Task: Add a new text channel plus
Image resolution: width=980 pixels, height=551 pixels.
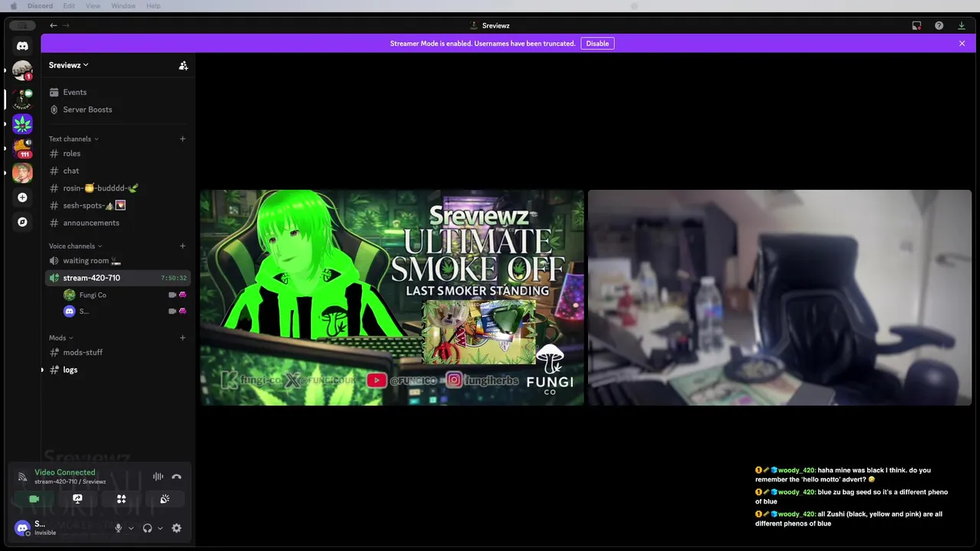Action: pos(182,139)
